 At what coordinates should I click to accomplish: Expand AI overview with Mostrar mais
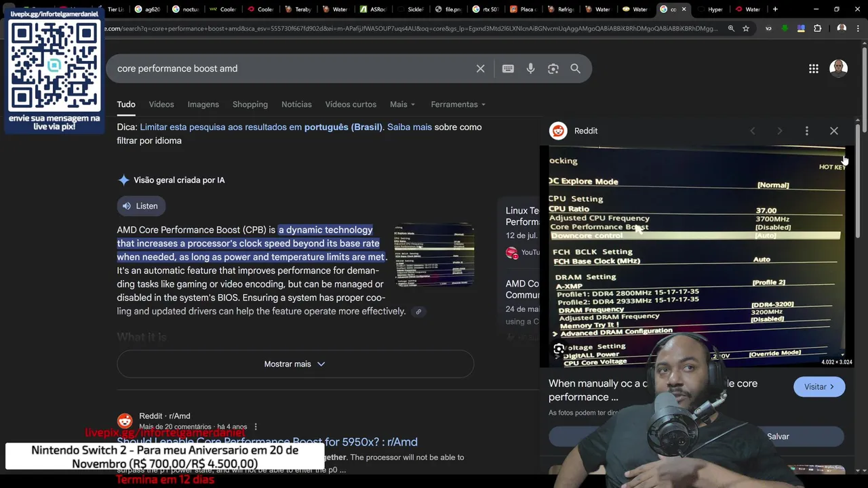[295, 364]
